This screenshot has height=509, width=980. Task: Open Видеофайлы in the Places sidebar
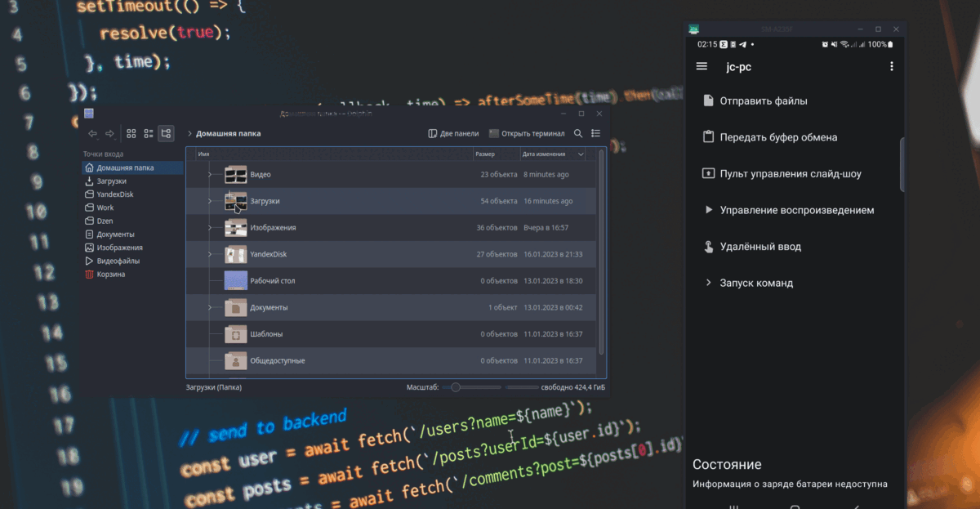pos(131,261)
